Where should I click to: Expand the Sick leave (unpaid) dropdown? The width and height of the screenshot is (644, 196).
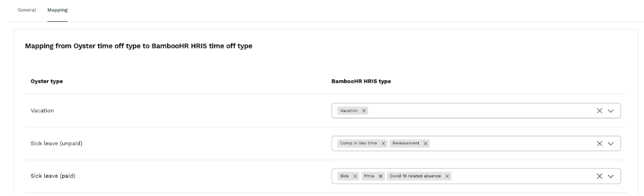tap(610, 144)
